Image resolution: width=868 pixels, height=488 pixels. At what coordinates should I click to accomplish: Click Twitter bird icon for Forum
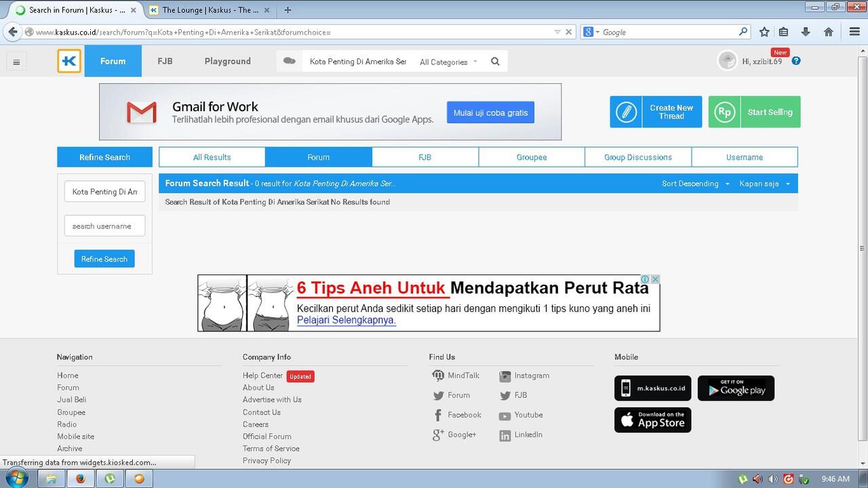click(x=438, y=396)
